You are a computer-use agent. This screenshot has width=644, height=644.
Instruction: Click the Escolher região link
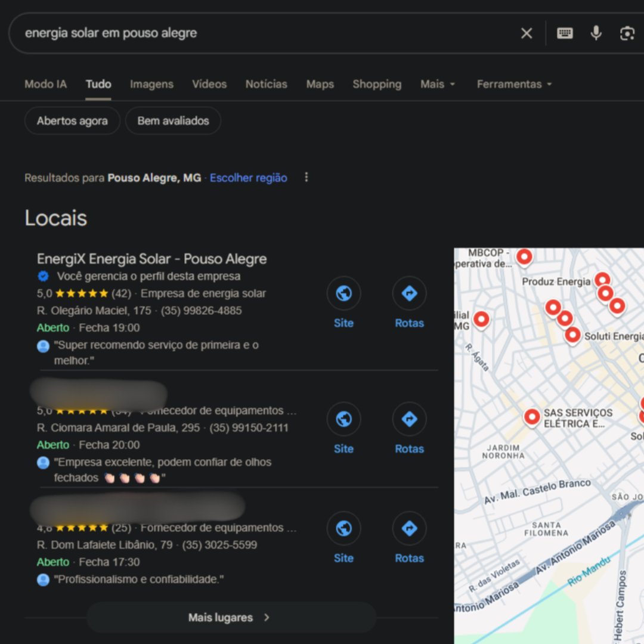tap(248, 178)
